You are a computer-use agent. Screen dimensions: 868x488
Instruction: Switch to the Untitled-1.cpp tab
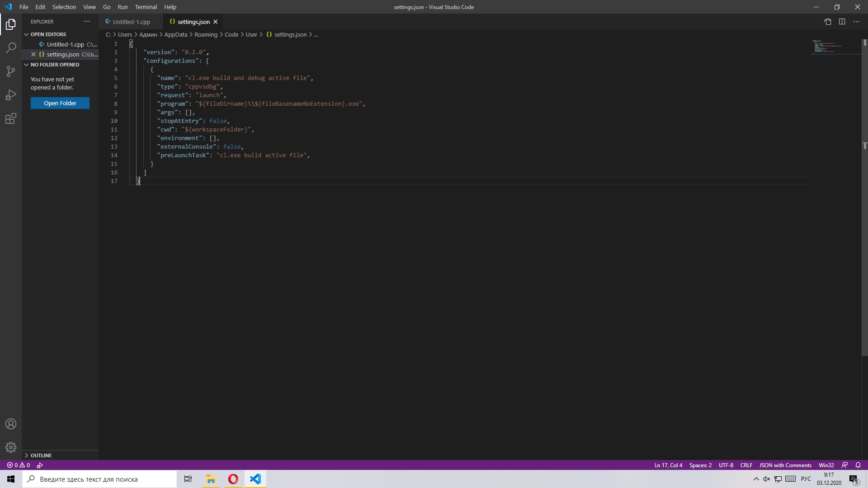coord(131,22)
